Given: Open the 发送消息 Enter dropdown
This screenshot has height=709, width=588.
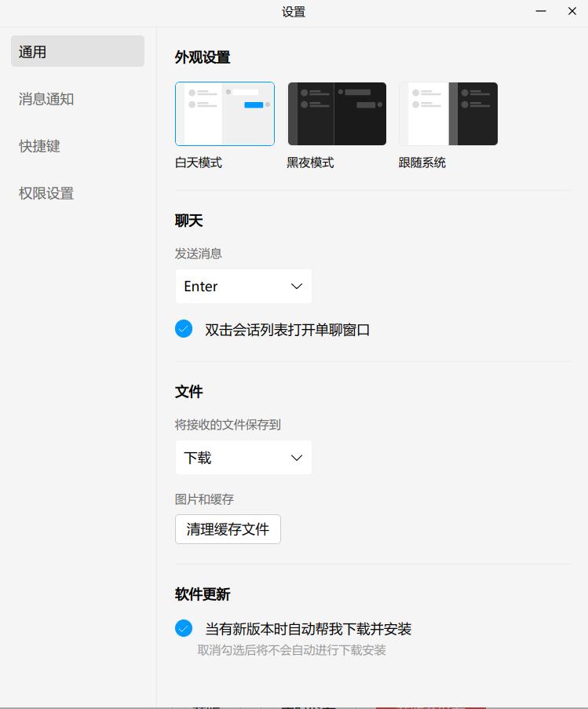Looking at the screenshot, I should [x=243, y=287].
